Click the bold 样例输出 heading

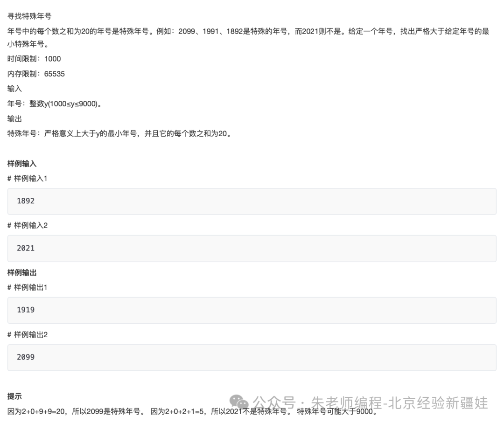[x=22, y=273]
